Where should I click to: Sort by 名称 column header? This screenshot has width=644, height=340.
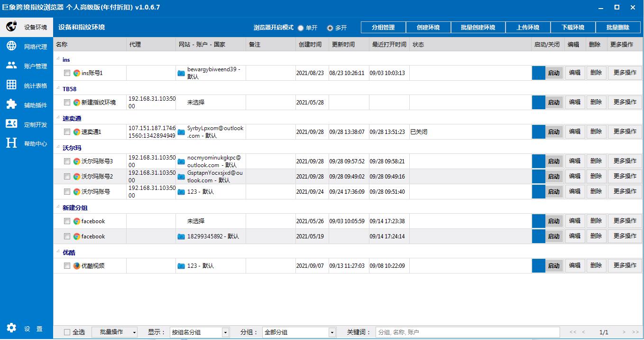(90, 45)
